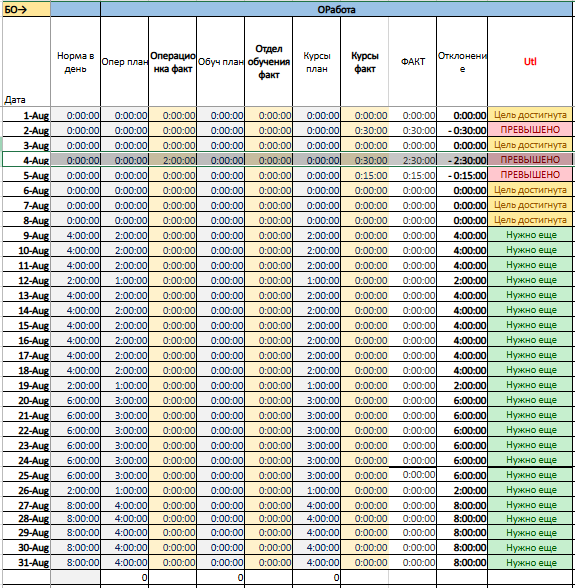Click the 4-Aug date cell
This screenshot has height=588, width=575.
coord(26,160)
